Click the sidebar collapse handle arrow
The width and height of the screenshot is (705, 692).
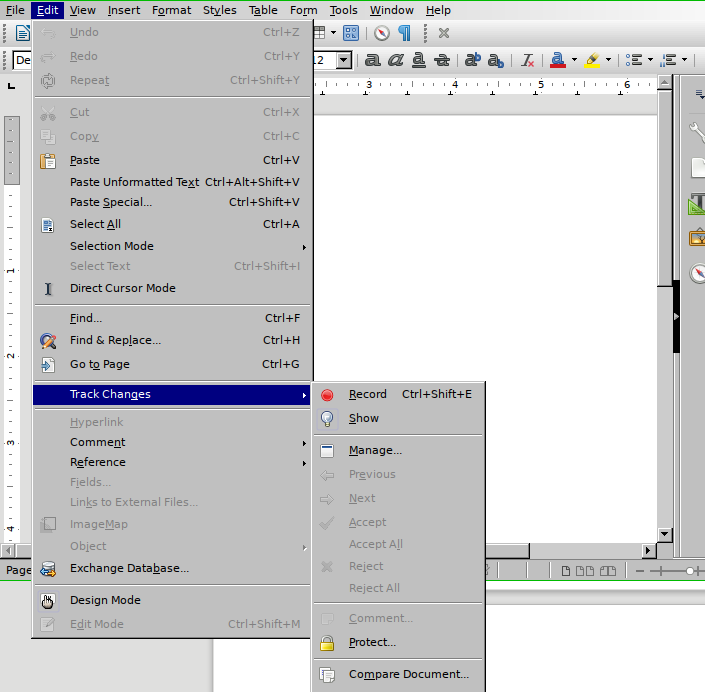click(x=676, y=317)
